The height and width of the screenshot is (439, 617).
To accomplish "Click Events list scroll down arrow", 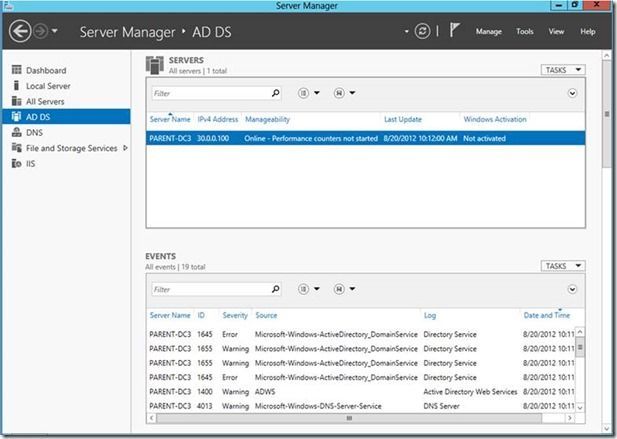I will tap(580, 408).
